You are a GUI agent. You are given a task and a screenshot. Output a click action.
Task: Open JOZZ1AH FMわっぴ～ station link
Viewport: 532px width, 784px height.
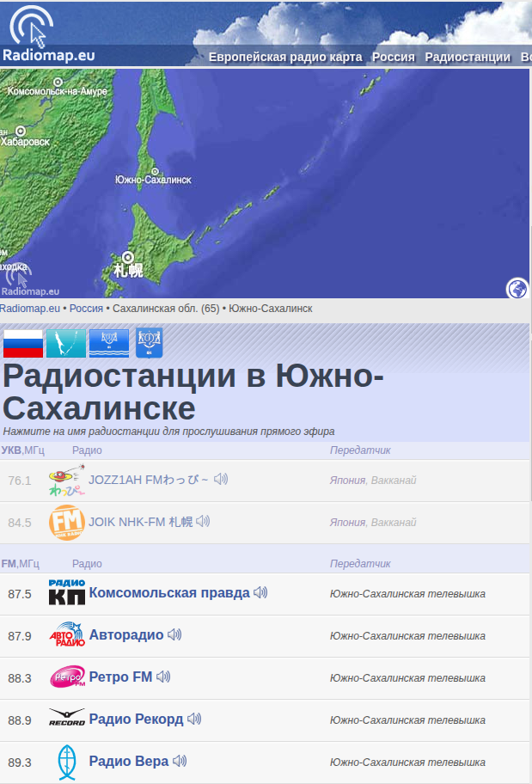coord(149,480)
